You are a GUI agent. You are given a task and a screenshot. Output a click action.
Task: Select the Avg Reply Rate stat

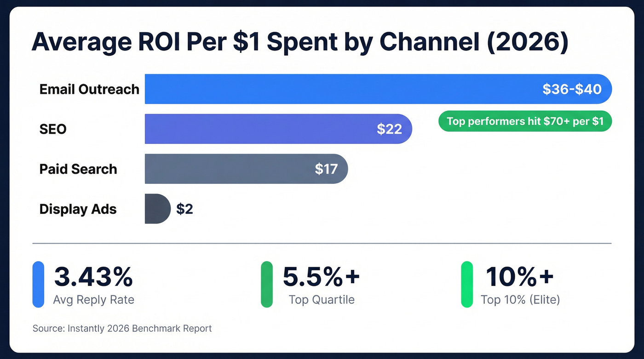93,300
